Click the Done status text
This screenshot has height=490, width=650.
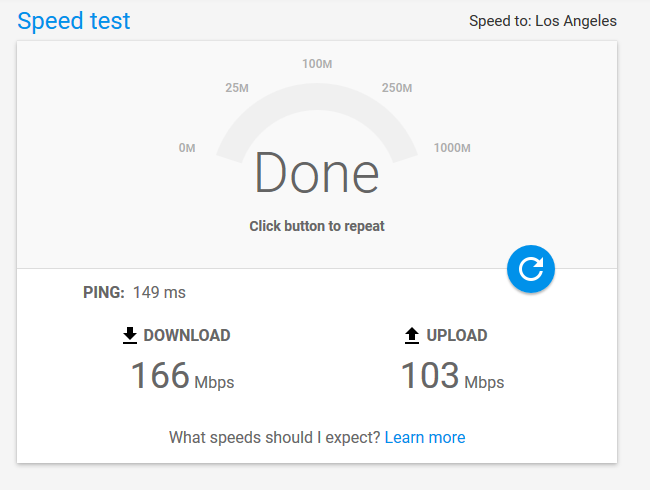[x=317, y=172]
